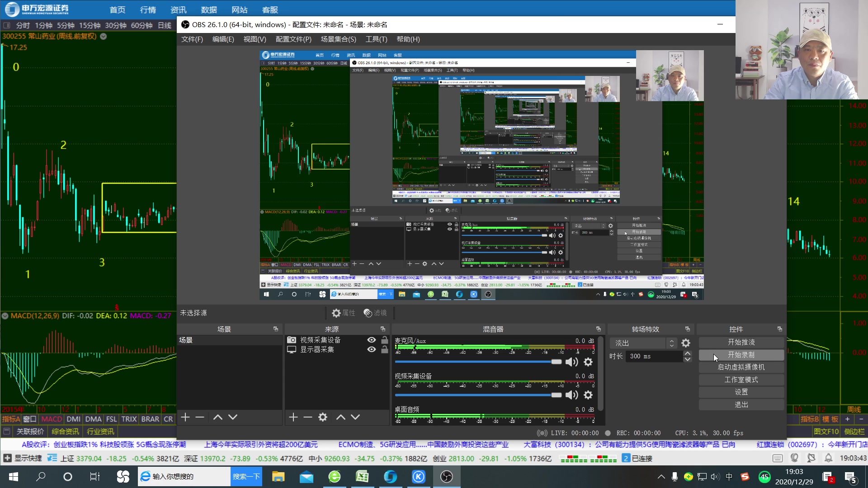The height and width of the screenshot is (488, 868).
Task: Add a new scene with plus icon
Action: coord(185,417)
